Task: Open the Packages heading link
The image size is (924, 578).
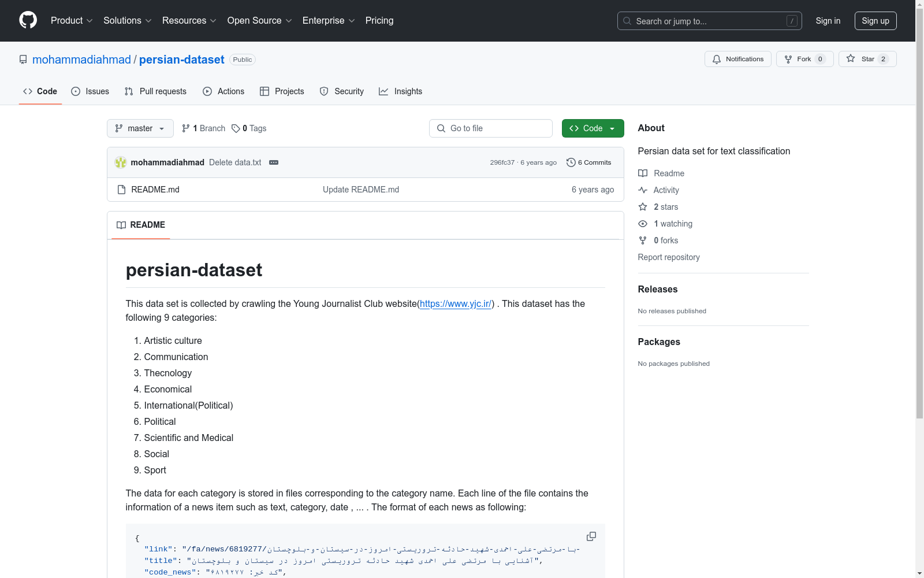Action: (659, 342)
